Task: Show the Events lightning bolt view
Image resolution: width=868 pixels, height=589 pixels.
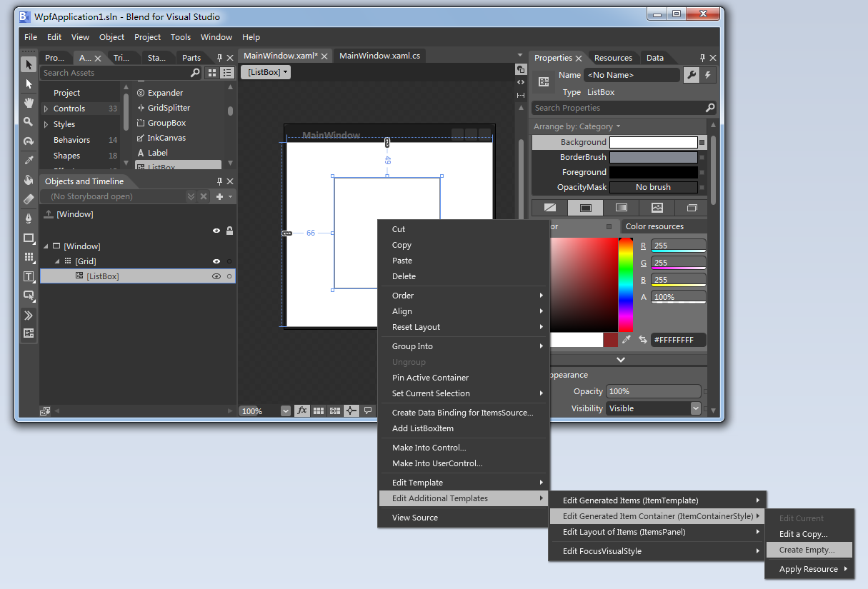Action: pos(708,75)
